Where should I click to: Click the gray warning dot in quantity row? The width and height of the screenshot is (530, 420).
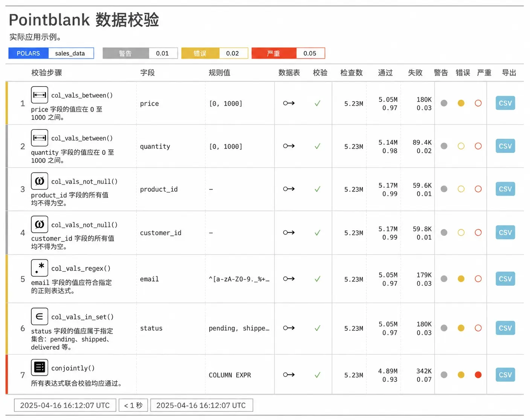(x=444, y=146)
